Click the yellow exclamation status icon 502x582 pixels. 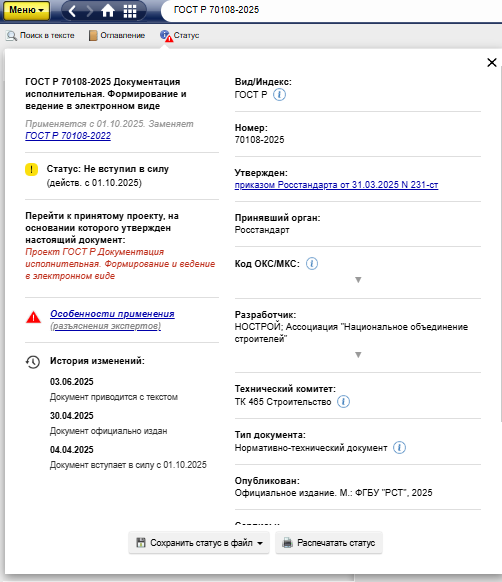coord(32,170)
